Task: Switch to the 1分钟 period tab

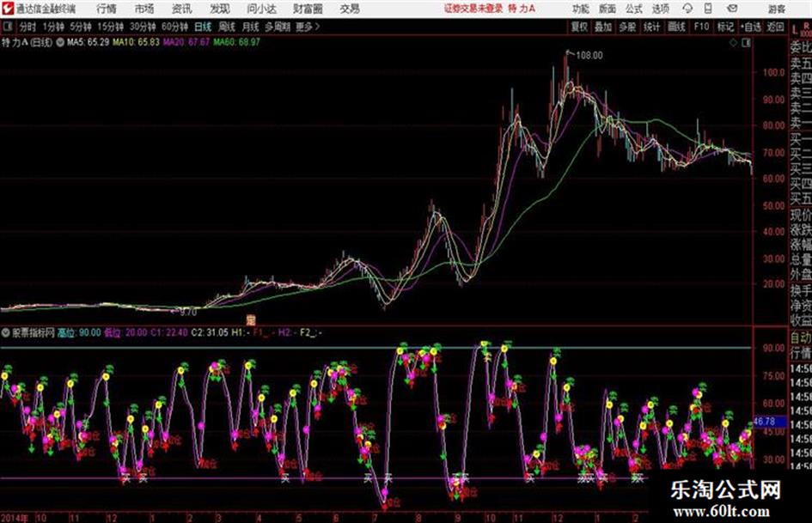Action: click(x=52, y=27)
